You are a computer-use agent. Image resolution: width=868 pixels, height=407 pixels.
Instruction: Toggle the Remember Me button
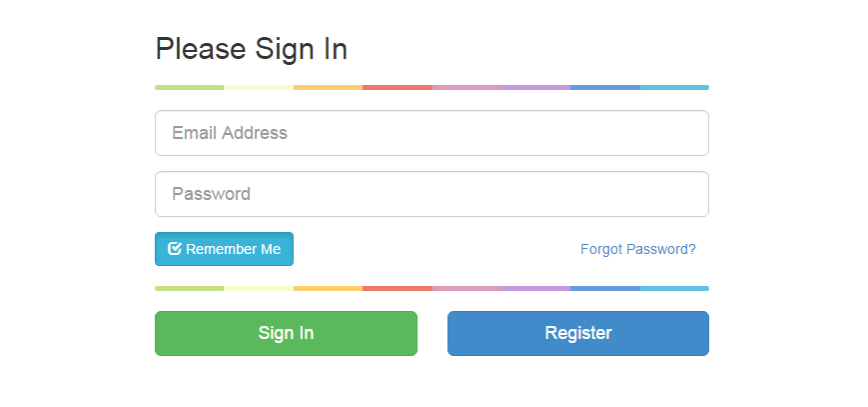224,249
